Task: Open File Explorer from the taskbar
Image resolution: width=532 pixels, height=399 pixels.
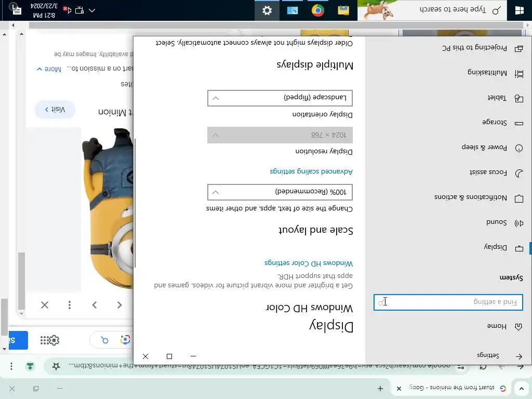Action: tap(343, 10)
